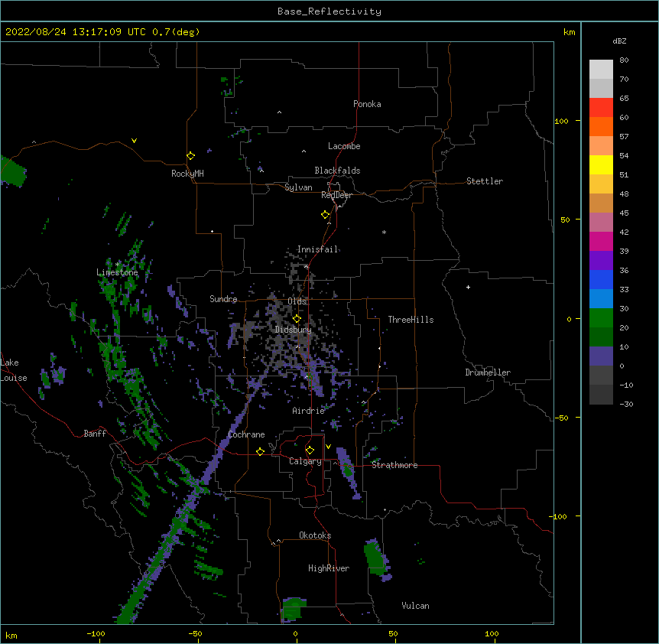Screen dimensions: 659x644
Task: Click the Lake Louise map label
Action: click(x=14, y=370)
